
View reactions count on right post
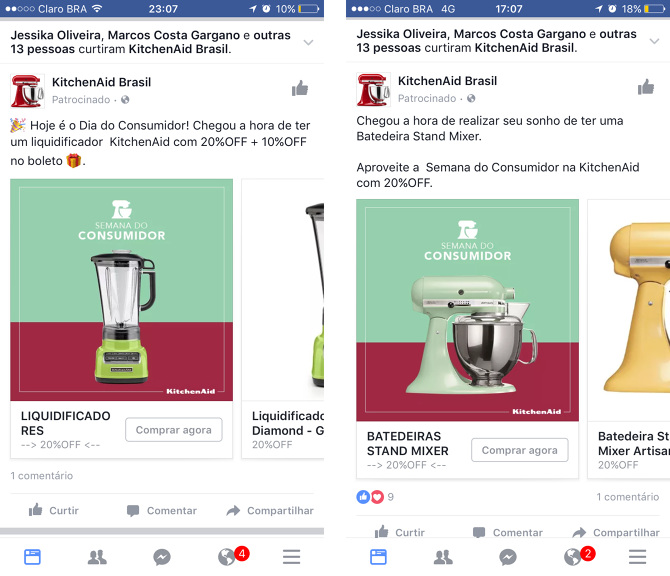tap(375, 497)
